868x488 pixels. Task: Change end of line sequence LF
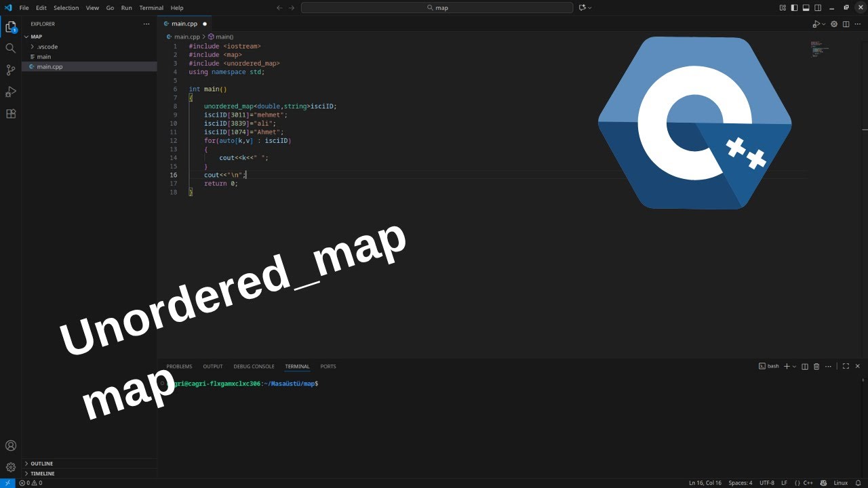(x=785, y=483)
